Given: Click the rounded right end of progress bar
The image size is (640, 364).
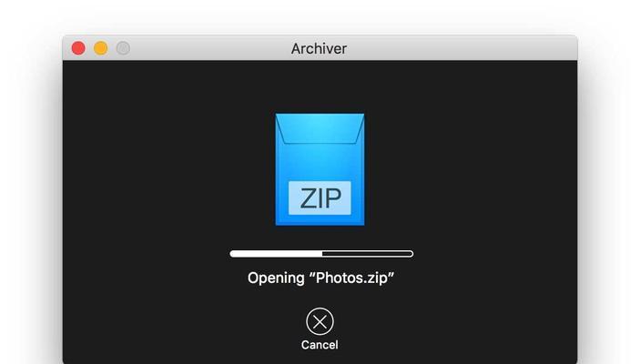Looking at the screenshot, I should [411, 254].
